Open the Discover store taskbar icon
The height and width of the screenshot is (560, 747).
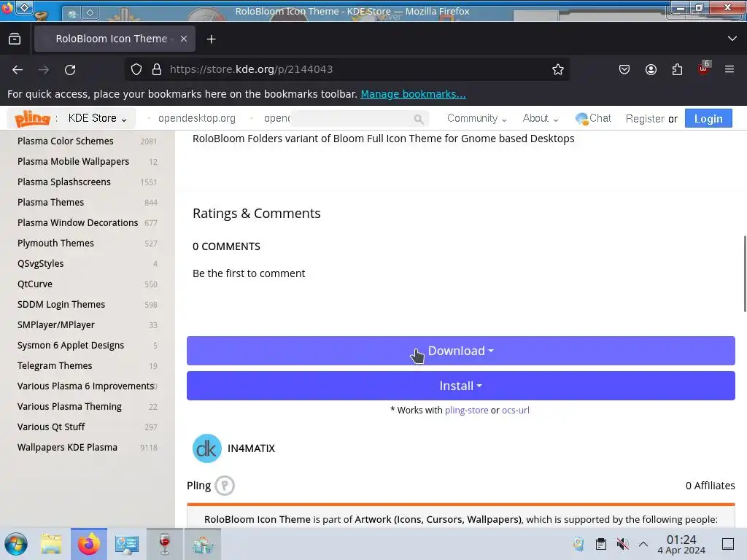tap(203, 544)
